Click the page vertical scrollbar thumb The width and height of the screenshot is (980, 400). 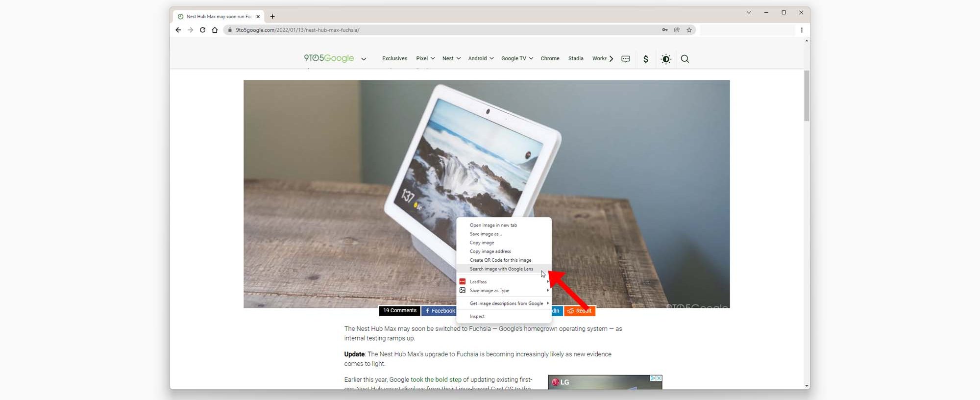tap(807, 96)
